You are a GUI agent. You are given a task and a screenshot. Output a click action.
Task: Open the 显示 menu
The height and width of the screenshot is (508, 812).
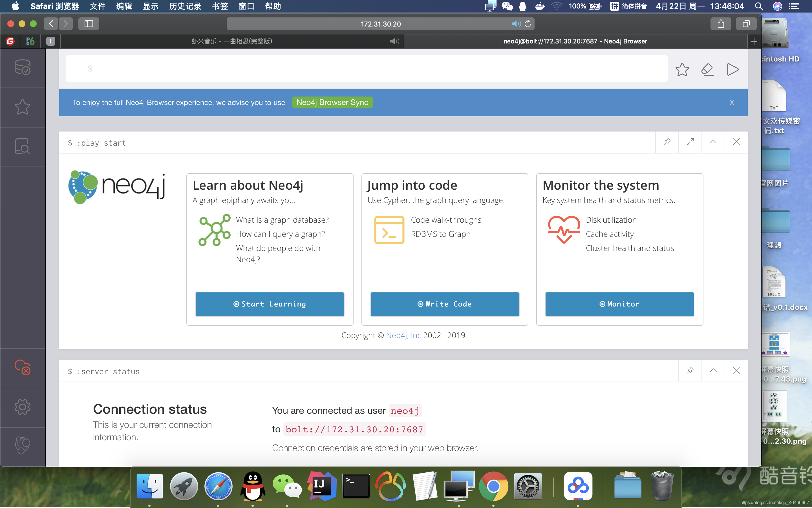[151, 6]
